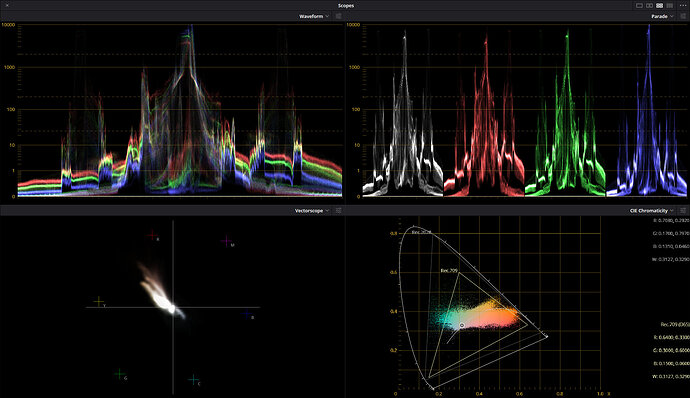
Task: Open the Waveform scope settings icon
Action: (x=338, y=16)
